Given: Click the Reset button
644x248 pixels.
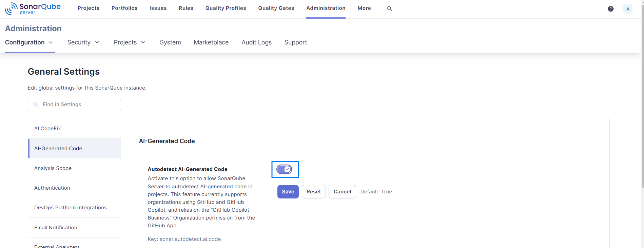Looking at the screenshot, I should (314, 192).
